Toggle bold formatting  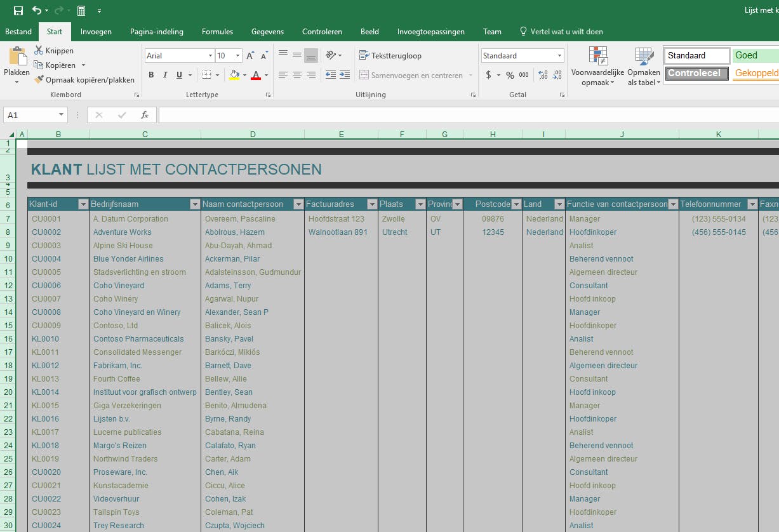coord(151,75)
